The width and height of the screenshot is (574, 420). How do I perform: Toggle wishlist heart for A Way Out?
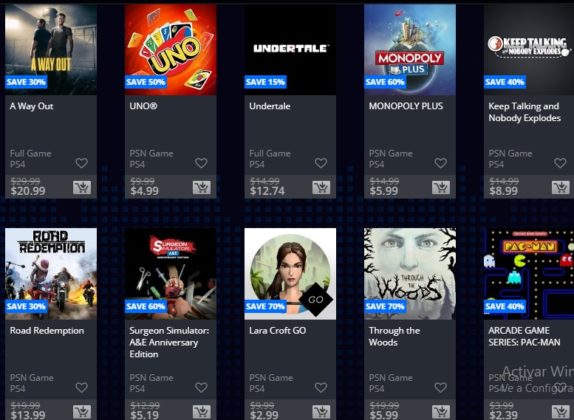coord(82,163)
